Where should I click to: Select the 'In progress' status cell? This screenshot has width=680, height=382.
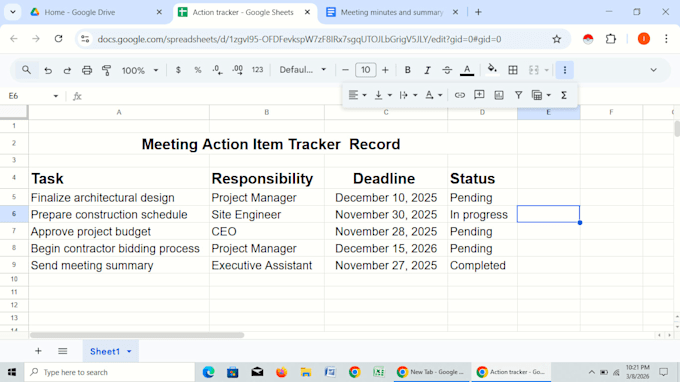(482, 214)
